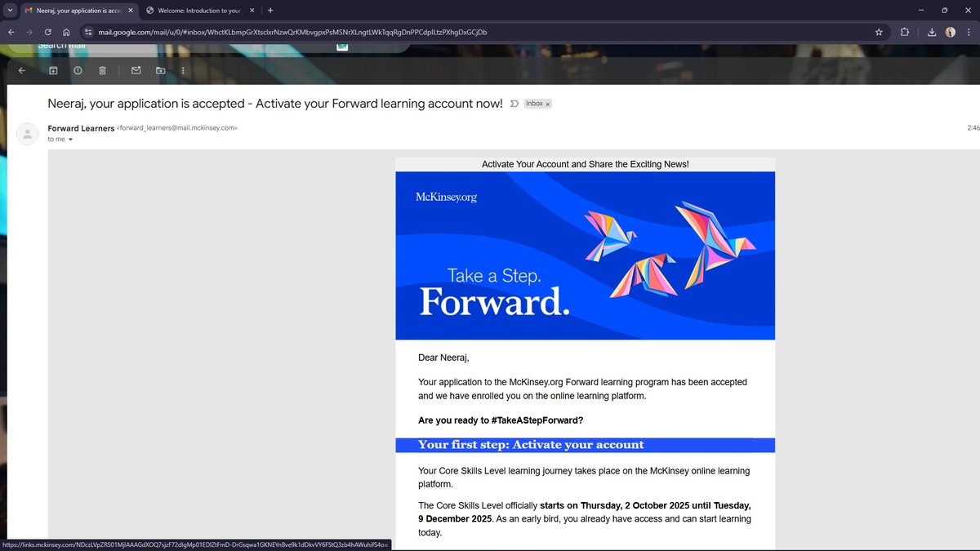This screenshot has height=551, width=980.
Task: Click the 'Dear Neeraj,' greeting
Action: click(443, 358)
